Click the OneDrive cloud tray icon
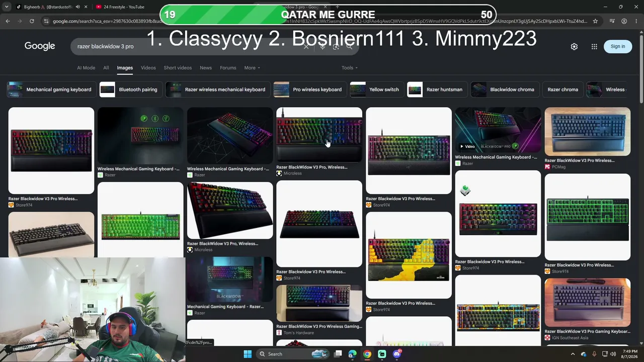This screenshot has width=644, height=362. pos(584,354)
